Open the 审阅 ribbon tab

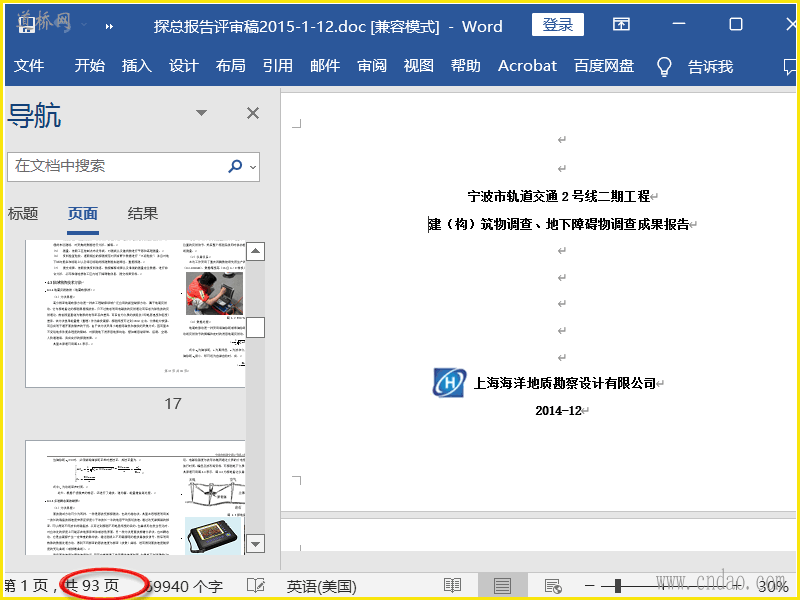(x=372, y=66)
